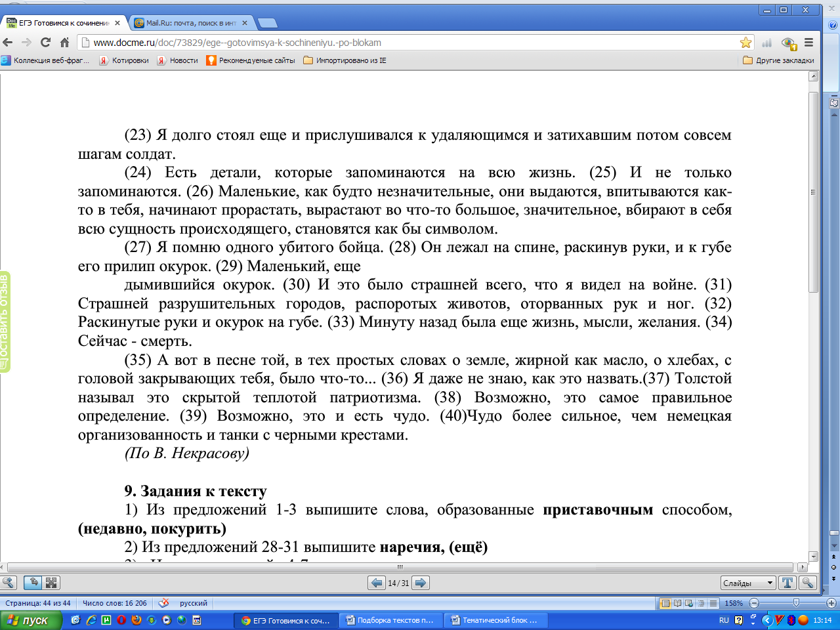
Task: Click the signal bars extension icon
Action: click(x=766, y=43)
